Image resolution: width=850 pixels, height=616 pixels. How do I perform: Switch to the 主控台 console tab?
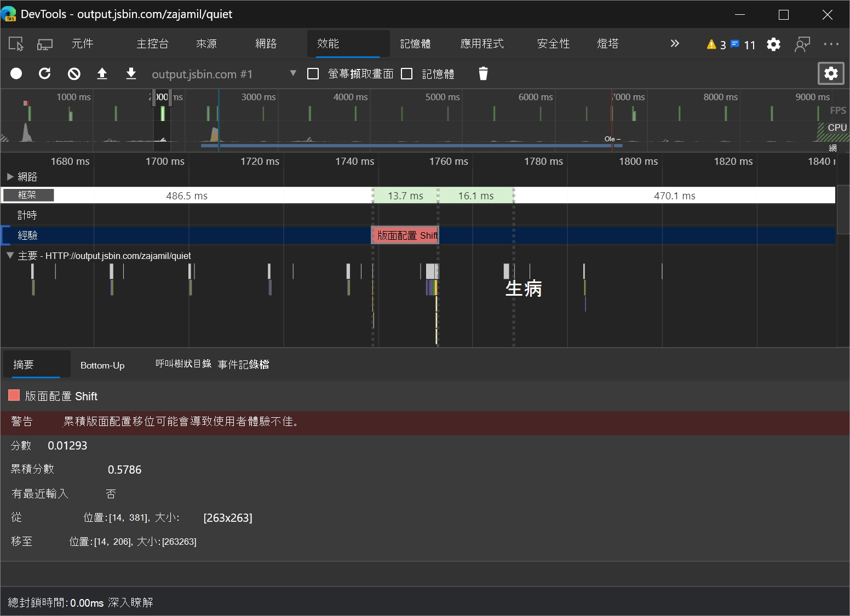152,44
